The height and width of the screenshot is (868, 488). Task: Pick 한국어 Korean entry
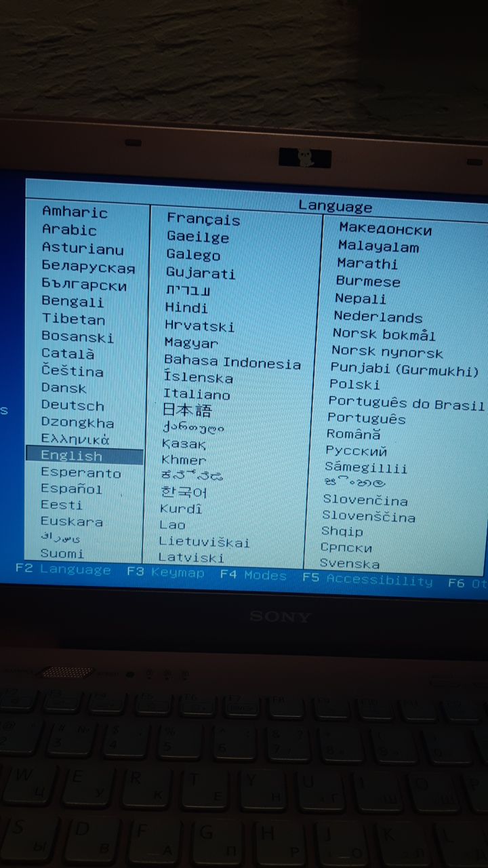tap(184, 492)
